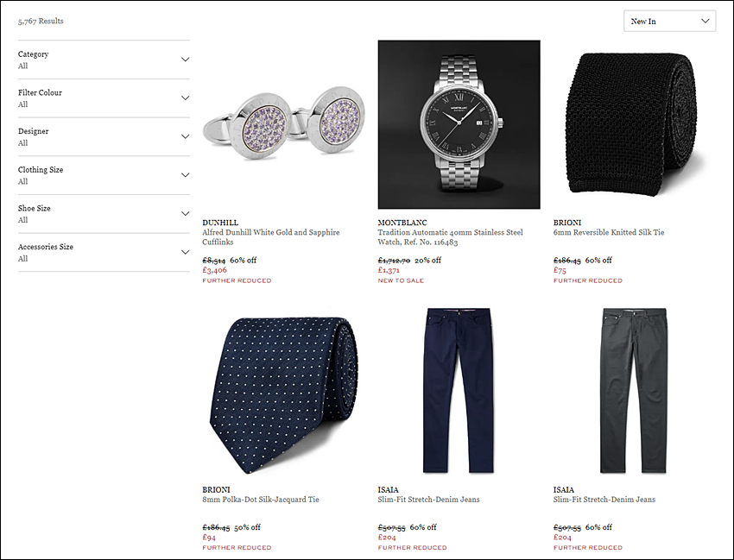Open the Dunhill cufflinks product image
The width and height of the screenshot is (734, 560).
pos(283,124)
